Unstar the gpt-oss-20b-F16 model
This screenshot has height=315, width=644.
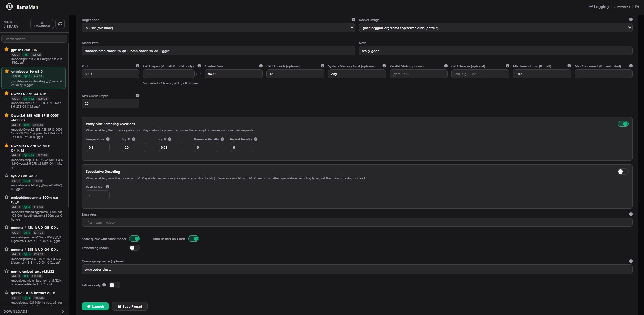click(x=6, y=49)
